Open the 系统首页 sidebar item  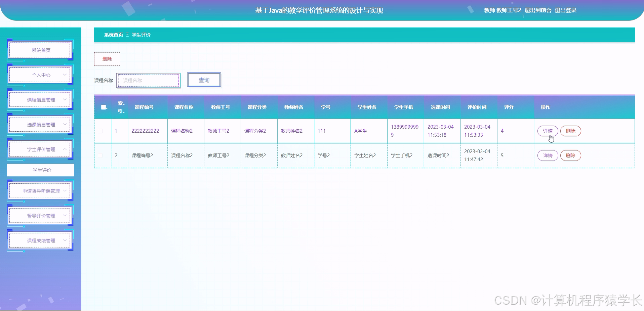point(40,50)
